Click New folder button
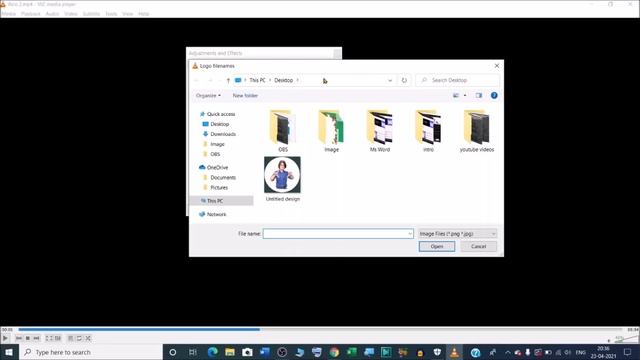 [x=245, y=96]
